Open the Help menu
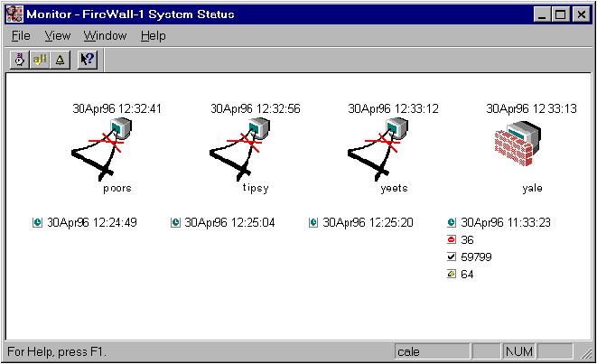The width and height of the screenshot is (597, 364). click(x=154, y=36)
